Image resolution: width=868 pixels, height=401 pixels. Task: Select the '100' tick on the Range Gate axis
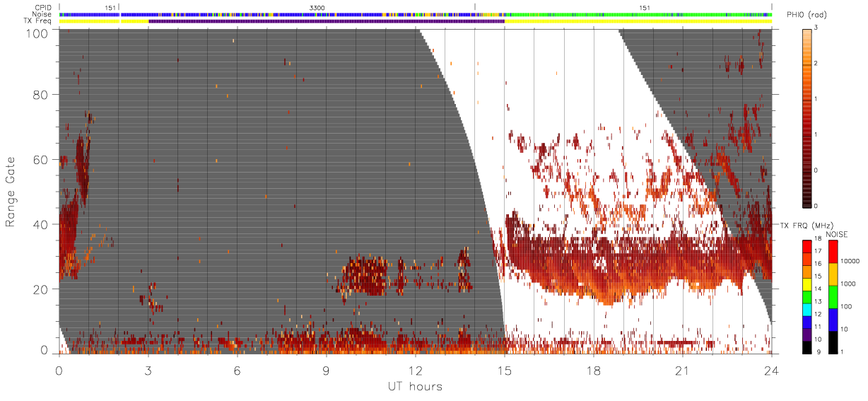(x=37, y=33)
